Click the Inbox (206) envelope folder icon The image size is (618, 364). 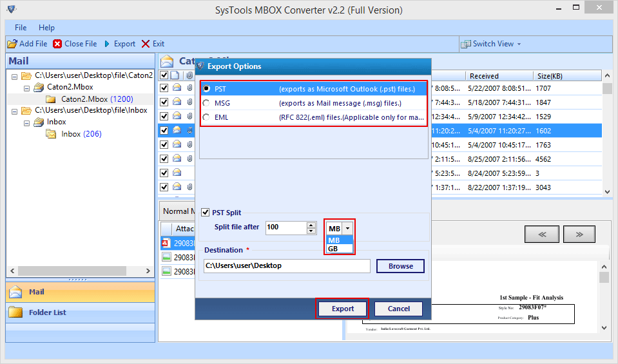(51, 135)
